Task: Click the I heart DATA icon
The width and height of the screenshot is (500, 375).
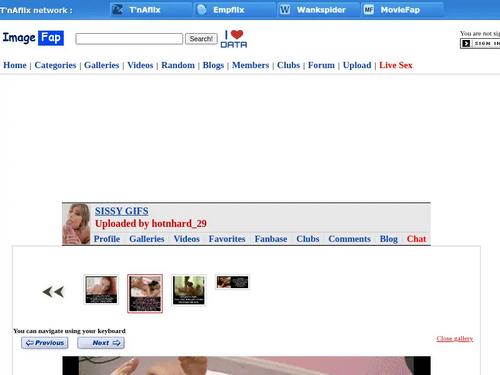Action: 234,39
